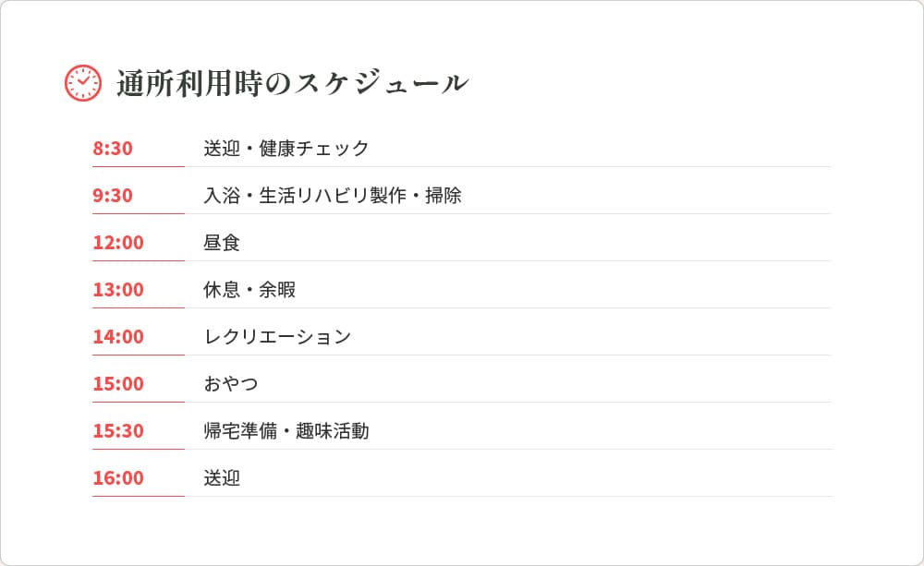Image resolution: width=924 pixels, height=566 pixels.
Task: Click 送迎・健康チェック schedule entry
Action: tap(286, 149)
